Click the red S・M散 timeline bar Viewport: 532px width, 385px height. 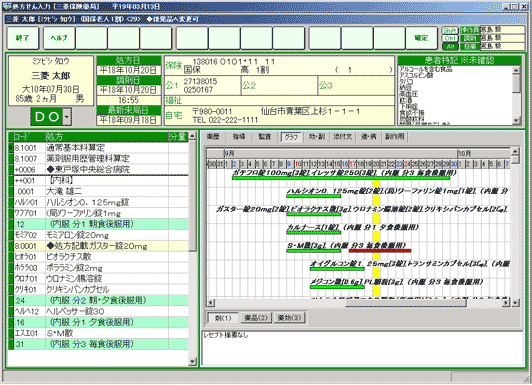tap(380, 251)
